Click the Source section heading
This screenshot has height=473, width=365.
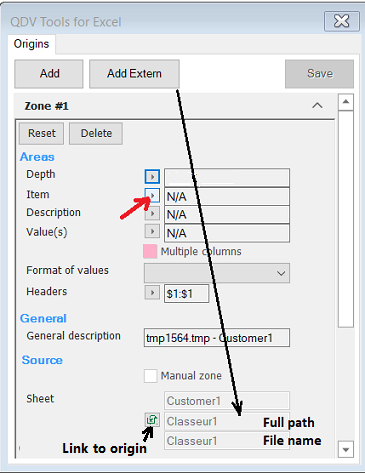pos(42,360)
